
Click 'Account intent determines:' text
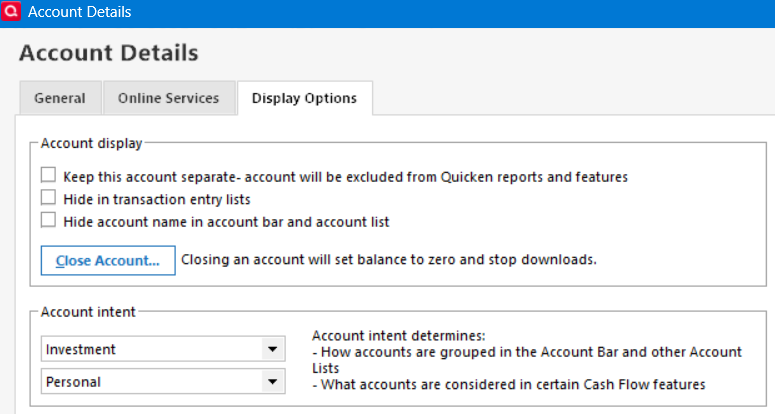coord(398,336)
